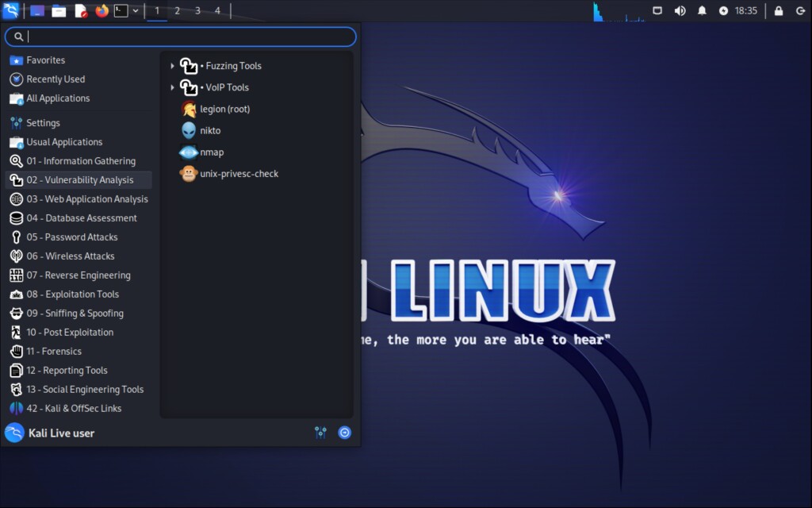Open 01 - Information Gathering category
Screen dimensions: 812x508
pos(79,161)
